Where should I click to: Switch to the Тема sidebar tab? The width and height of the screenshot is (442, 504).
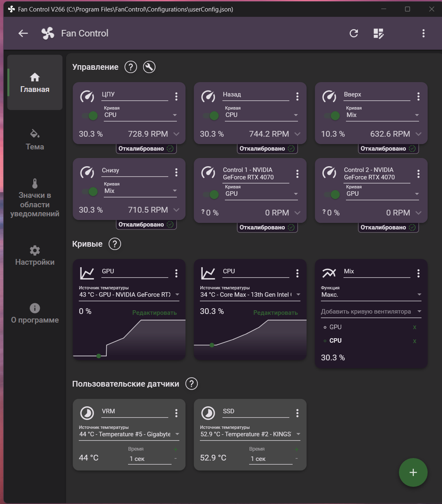(35, 140)
